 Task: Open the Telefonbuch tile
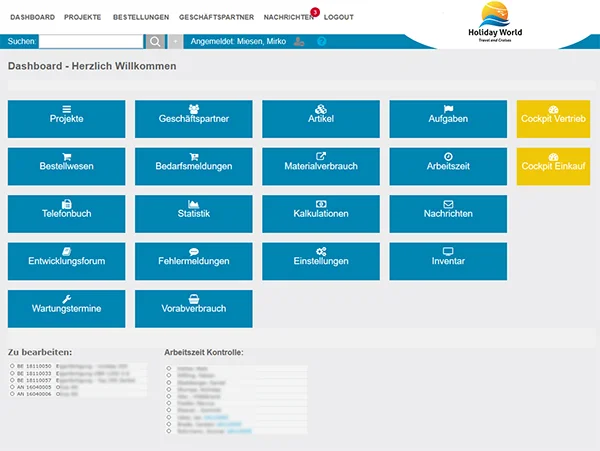coord(66,214)
